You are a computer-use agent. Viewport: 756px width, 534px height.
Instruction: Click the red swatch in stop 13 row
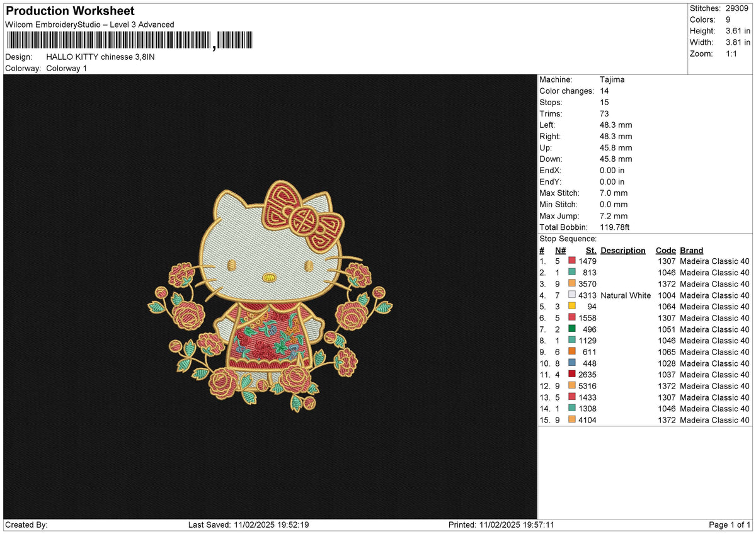click(572, 397)
